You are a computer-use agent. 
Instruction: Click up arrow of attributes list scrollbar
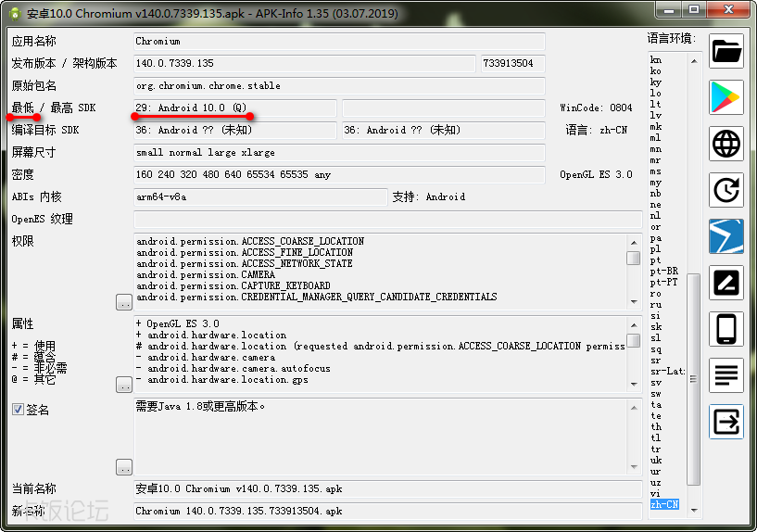pyautogui.click(x=634, y=325)
